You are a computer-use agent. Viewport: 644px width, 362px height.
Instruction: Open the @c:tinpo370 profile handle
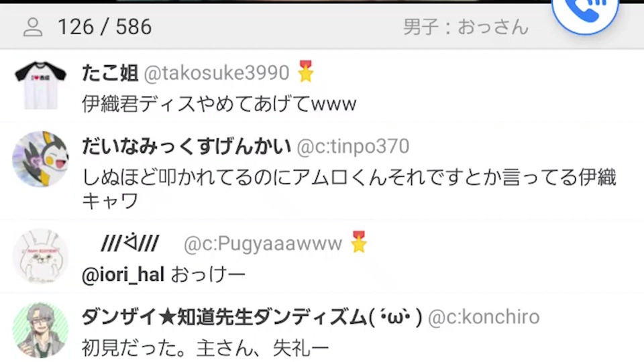(x=353, y=147)
